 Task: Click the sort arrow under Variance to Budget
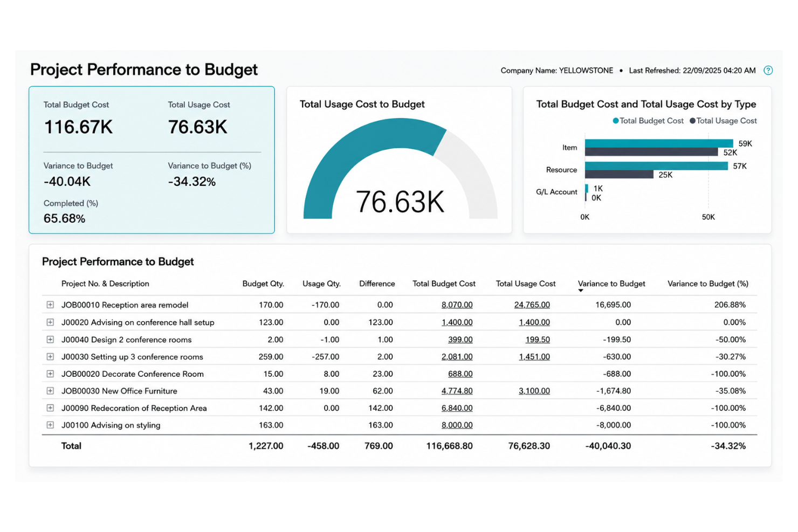(x=581, y=291)
